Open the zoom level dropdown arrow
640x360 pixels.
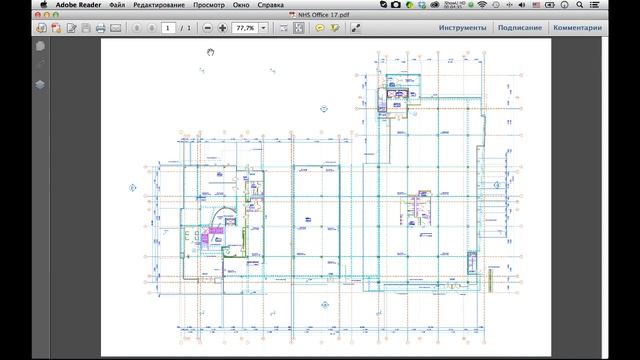[264, 28]
